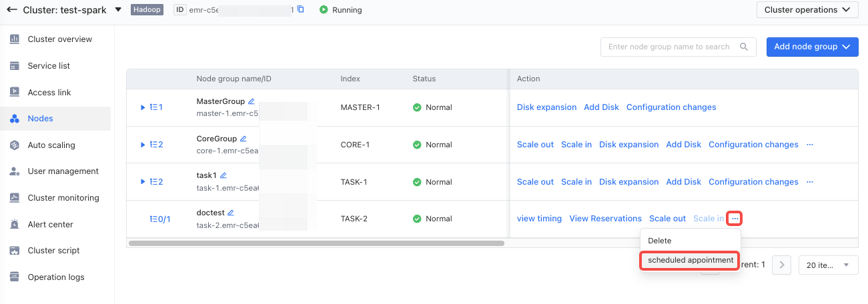This screenshot has width=868, height=304.
Task: Open the Cluster operations dropdown
Action: coord(807,10)
